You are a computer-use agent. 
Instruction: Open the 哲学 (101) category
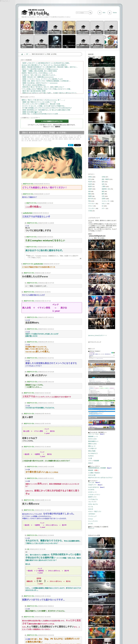pos(105,182)
